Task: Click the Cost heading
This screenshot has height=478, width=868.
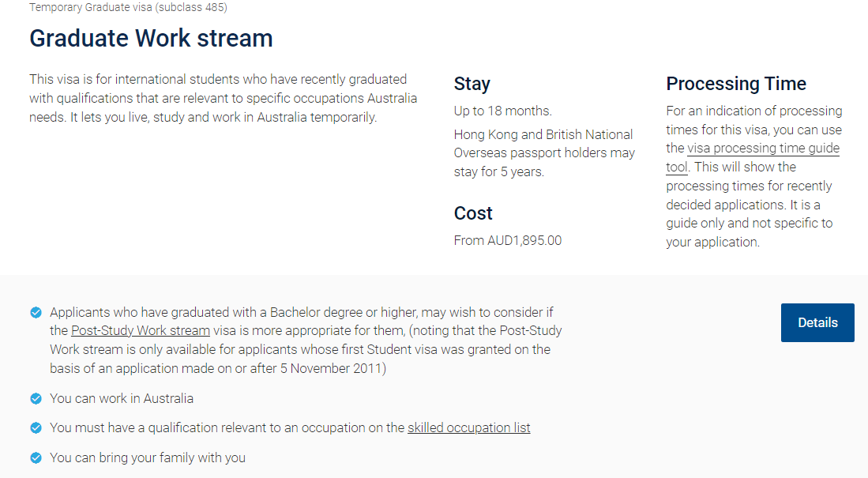Action: tap(473, 213)
